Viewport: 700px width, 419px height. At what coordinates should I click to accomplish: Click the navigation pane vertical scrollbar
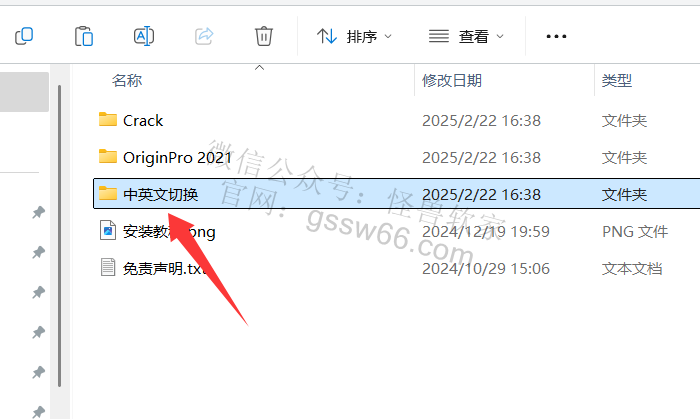pyautogui.click(x=59, y=236)
